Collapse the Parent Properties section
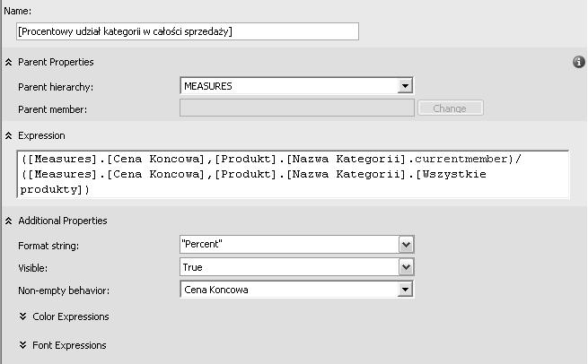The image size is (588, 364). click(9, 62)
